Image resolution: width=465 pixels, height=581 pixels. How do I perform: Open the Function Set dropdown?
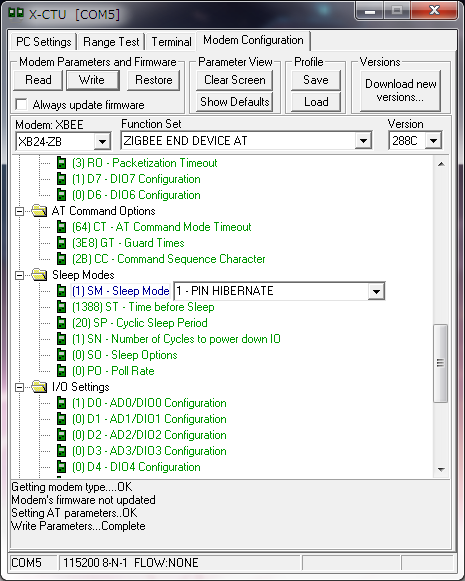(363, 141)
